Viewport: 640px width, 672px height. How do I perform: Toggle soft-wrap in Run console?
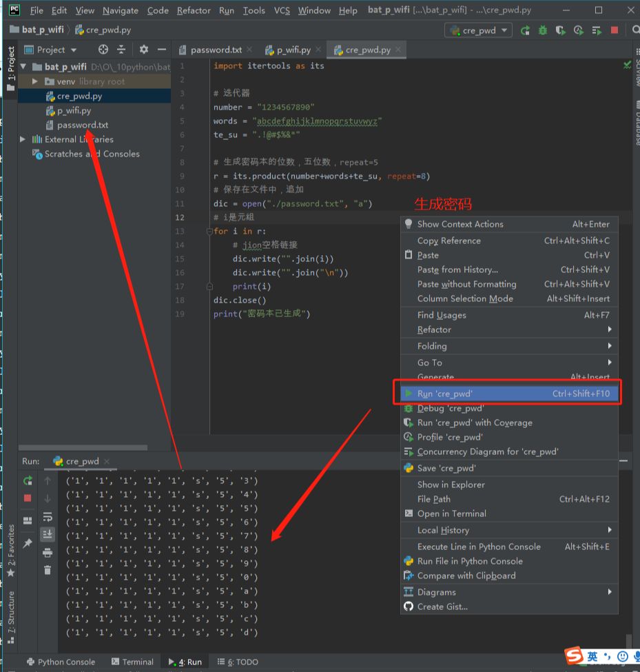tap(48, 516)
